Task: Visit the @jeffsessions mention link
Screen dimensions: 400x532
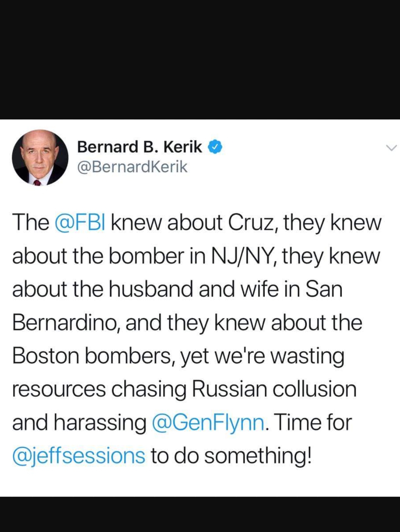Action: [x=79, y=456]
